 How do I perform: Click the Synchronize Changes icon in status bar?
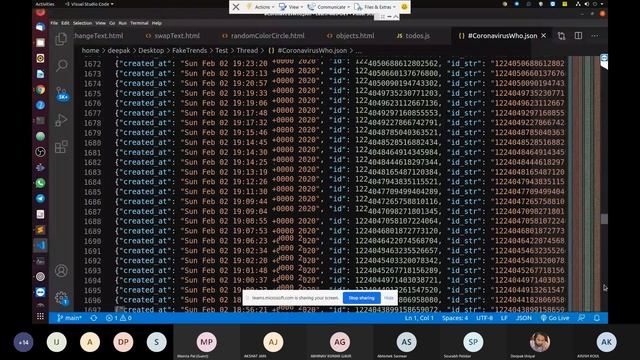tap(94, 318)
